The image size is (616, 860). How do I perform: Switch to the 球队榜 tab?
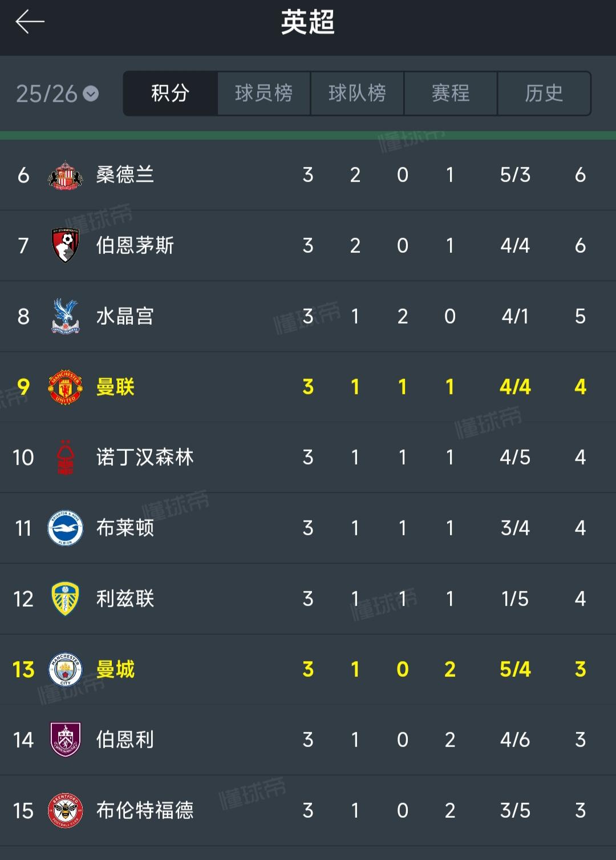point(357,93)
